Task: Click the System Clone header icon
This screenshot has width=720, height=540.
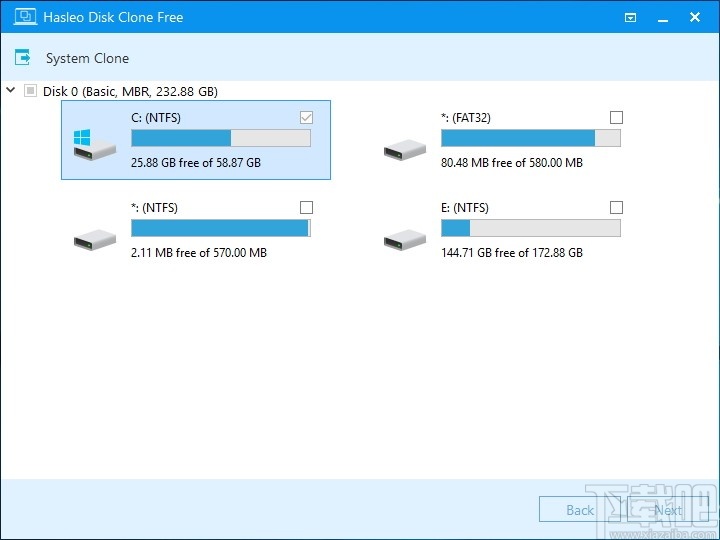Action: coord(22,58)
